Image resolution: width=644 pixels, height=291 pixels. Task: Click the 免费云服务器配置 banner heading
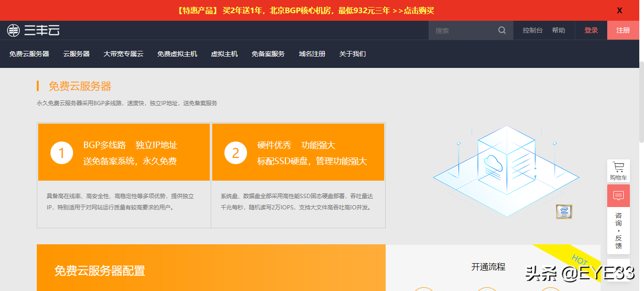[100, 271]
